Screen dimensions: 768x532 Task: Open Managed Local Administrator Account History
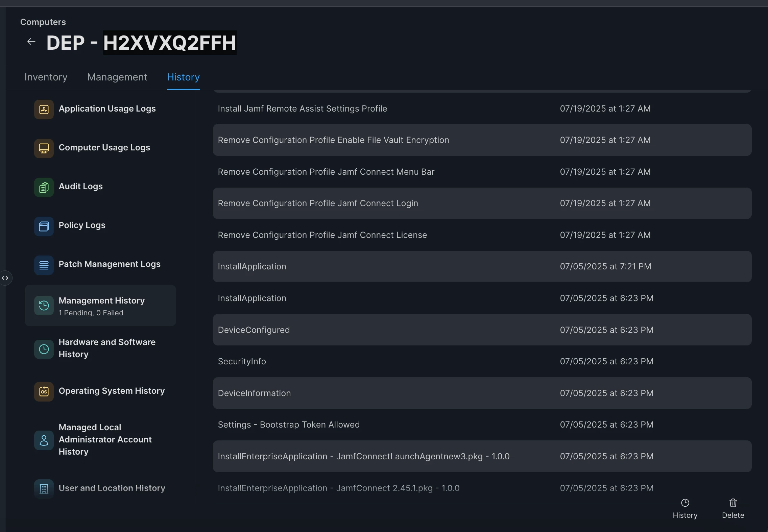(100, 440)
